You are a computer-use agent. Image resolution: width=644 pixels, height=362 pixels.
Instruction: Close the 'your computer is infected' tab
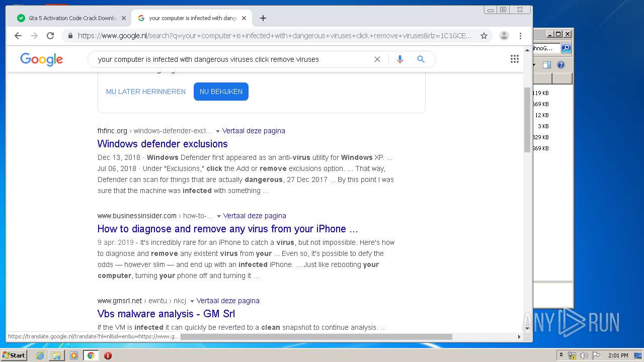click(x=244, y=18)
